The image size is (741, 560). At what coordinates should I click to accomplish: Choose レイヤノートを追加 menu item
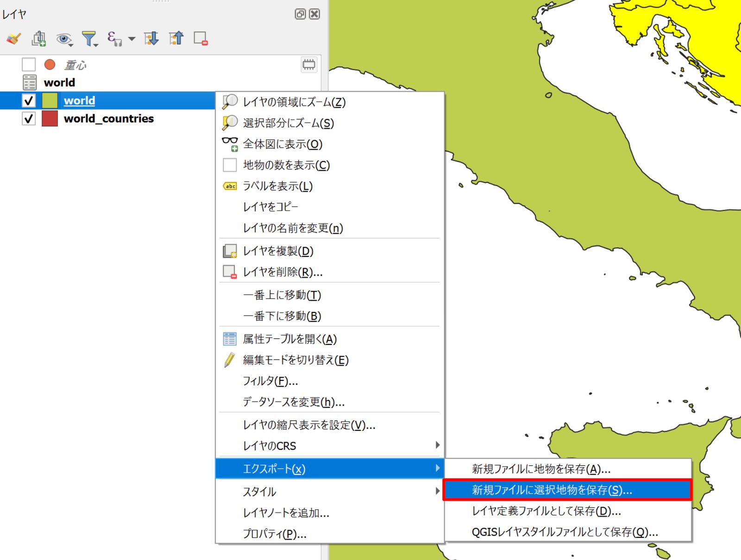click(330, 513)
